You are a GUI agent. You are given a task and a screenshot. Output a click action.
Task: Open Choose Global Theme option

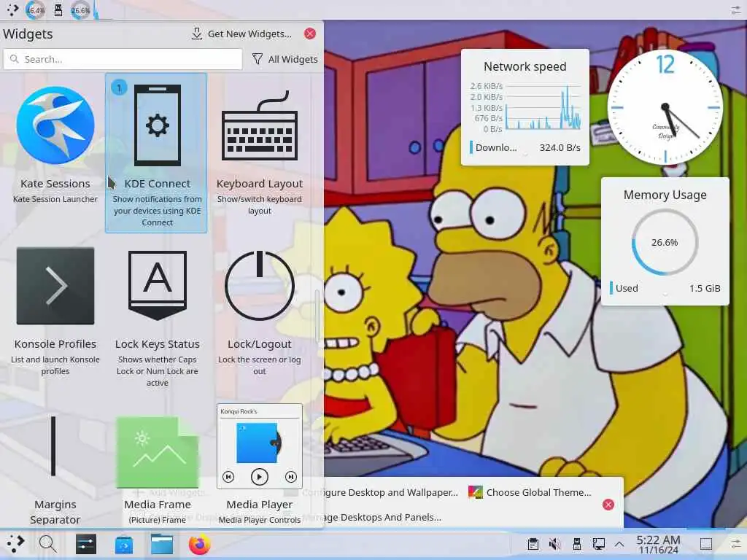(530, 492)
